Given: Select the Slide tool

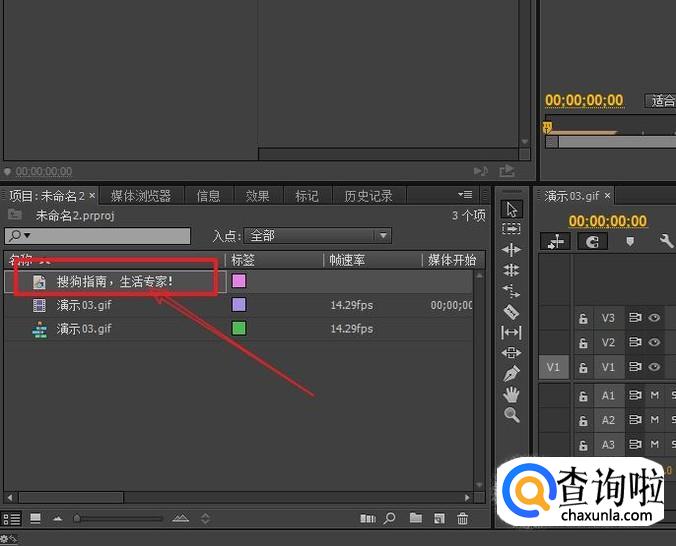Looking at the screenshot, I should (x=511, y=353).
